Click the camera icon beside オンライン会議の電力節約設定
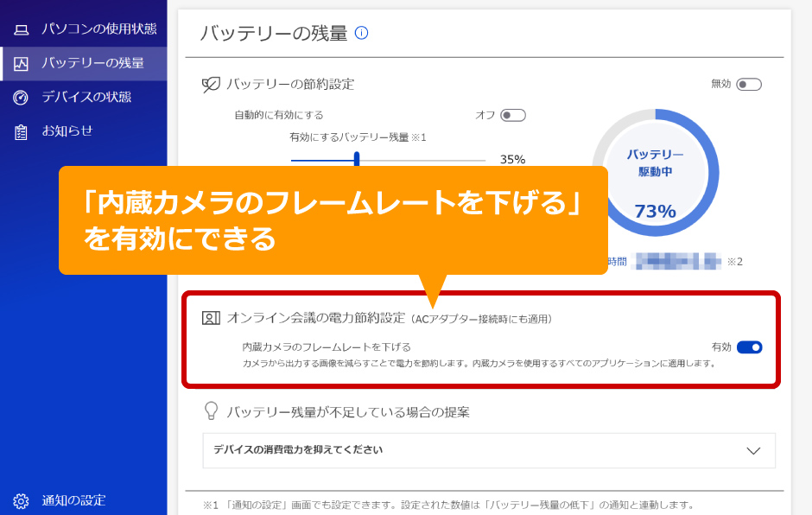This screenshot has height=515, width=812. [211, 318]
